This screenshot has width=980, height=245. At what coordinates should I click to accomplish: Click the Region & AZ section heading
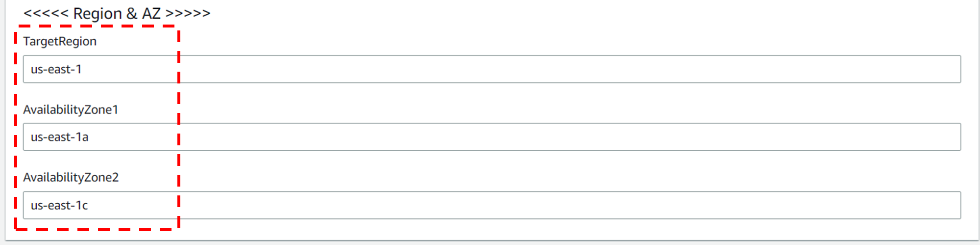click(117, 13)
